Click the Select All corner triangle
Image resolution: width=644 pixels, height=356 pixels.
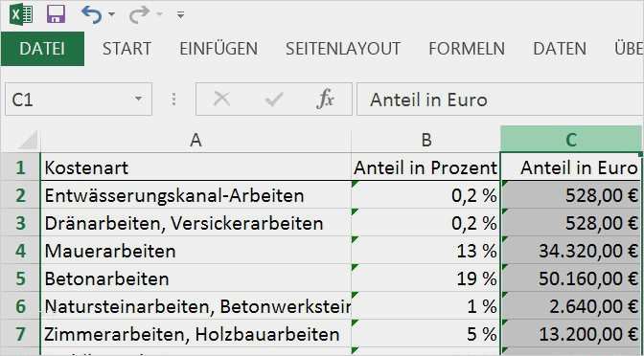[28, 140]
